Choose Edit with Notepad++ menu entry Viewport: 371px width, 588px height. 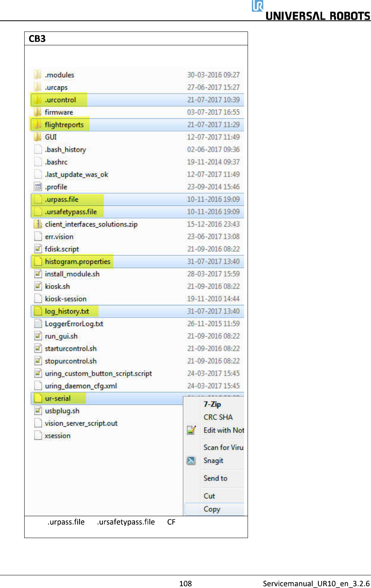point(224,430)
